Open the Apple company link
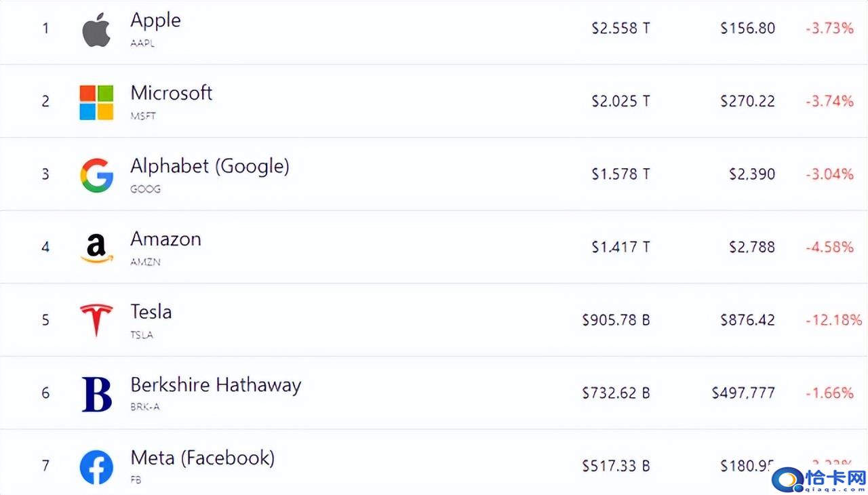Image resolution: width=868 pixels, height=495 pixels. pos(155,20)
